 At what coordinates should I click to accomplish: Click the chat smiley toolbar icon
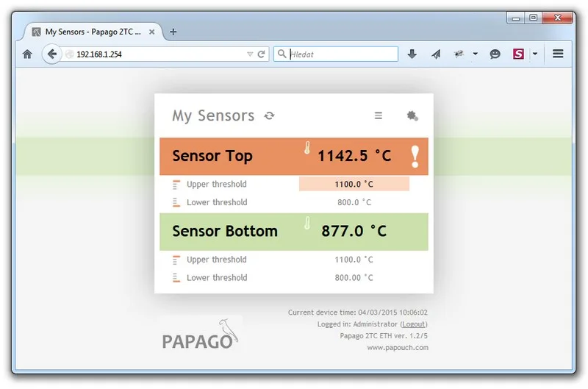click(x=495, y=54)
